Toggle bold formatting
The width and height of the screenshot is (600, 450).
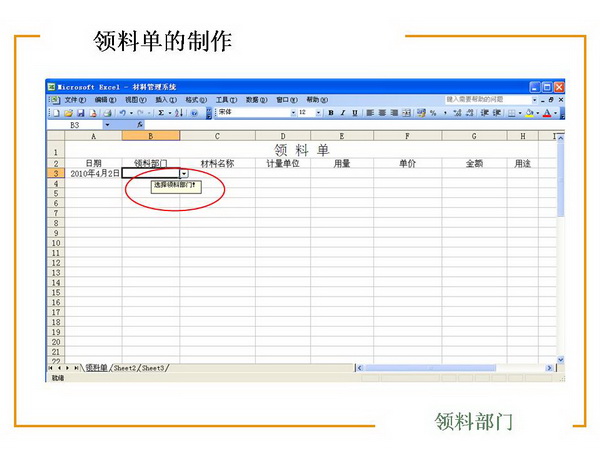coord(331,113)
